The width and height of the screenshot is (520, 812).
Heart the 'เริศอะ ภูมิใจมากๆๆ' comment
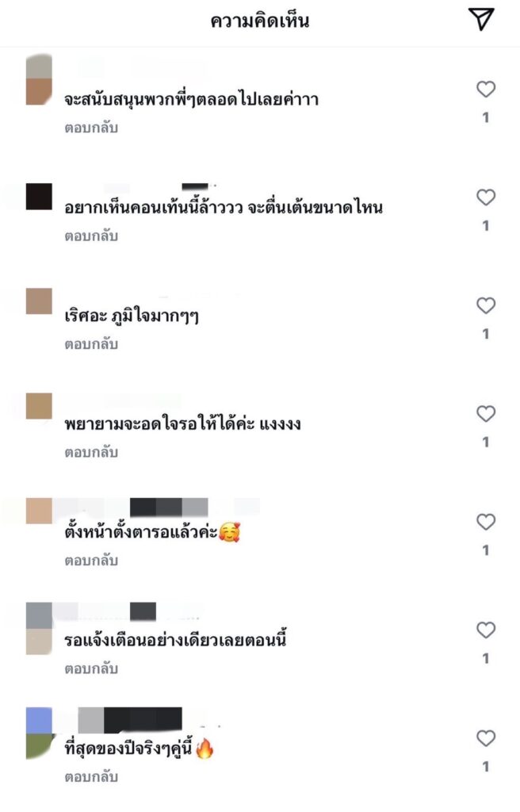[x=486, y=305]
